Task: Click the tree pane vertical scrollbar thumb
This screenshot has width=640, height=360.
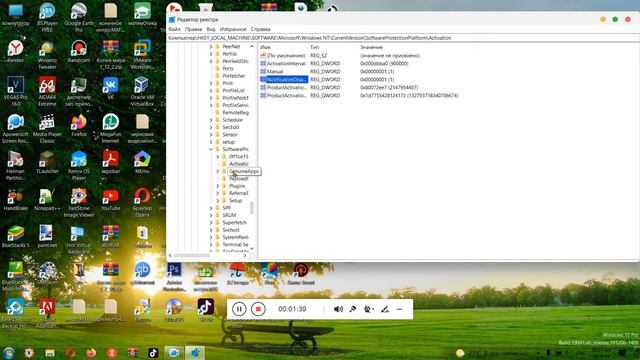Action: (x=252, y=208)
